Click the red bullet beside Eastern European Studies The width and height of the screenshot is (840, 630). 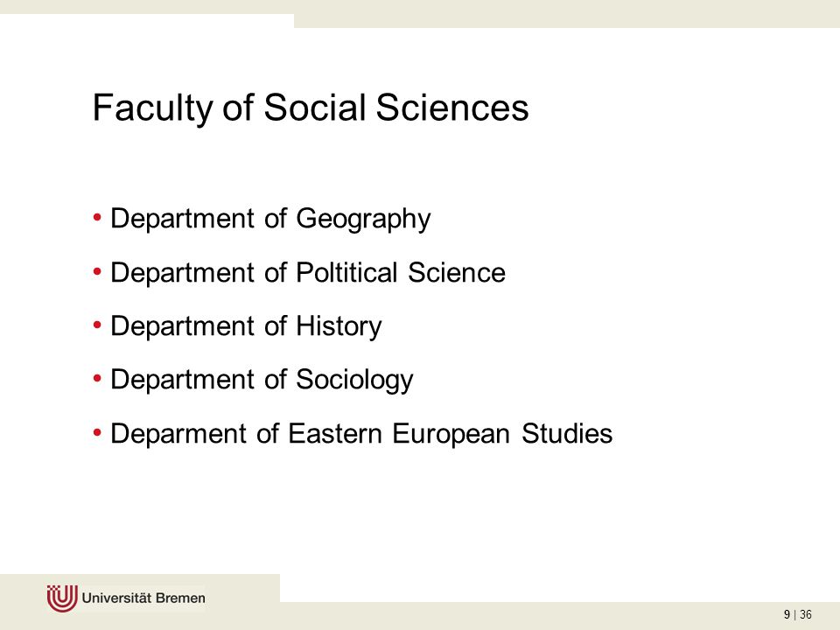click(97, 432)
